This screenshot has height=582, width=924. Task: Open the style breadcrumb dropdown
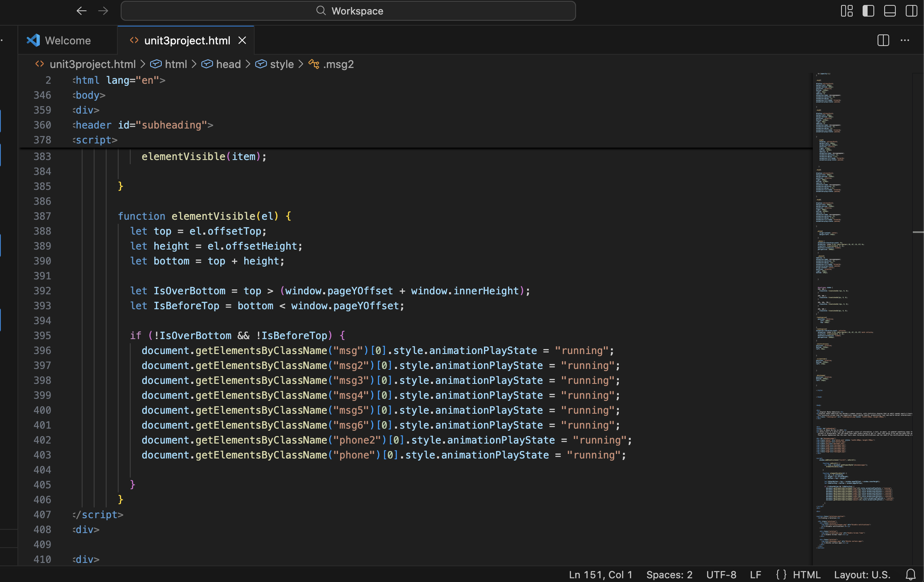coord(282,64)
